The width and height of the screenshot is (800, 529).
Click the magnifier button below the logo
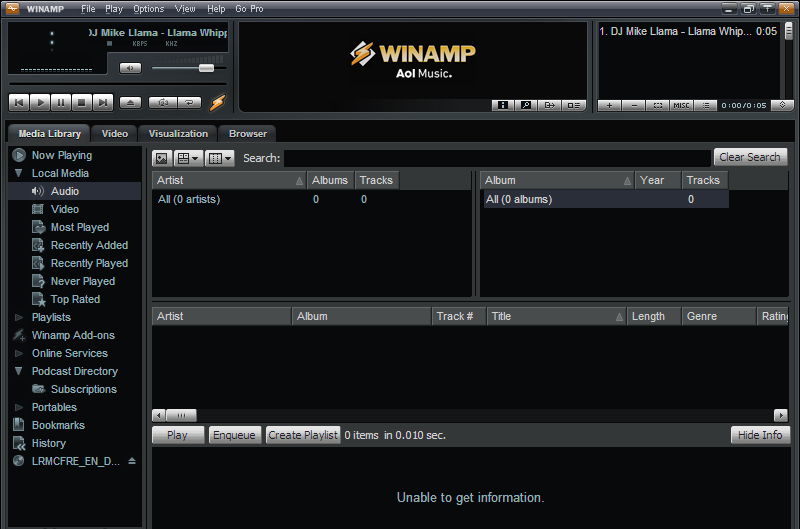[526, 105]
